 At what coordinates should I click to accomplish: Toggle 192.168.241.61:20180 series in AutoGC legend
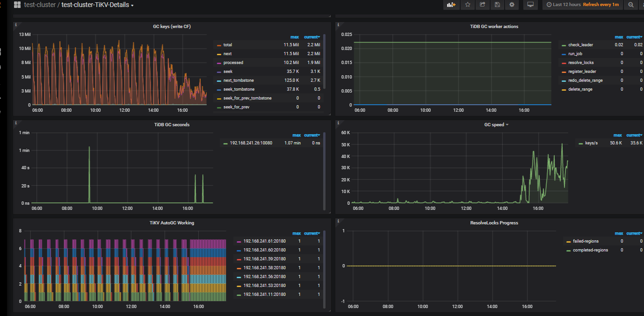[x=264, y=241]
